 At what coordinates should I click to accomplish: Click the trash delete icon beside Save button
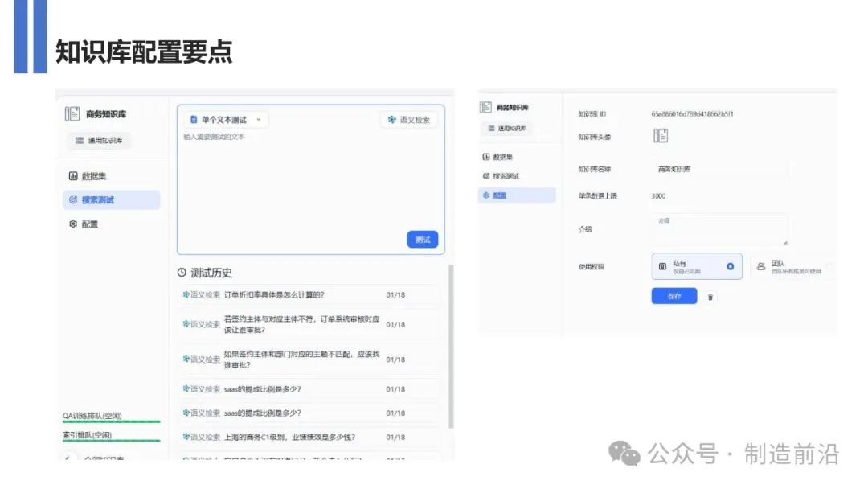(710, 297)
